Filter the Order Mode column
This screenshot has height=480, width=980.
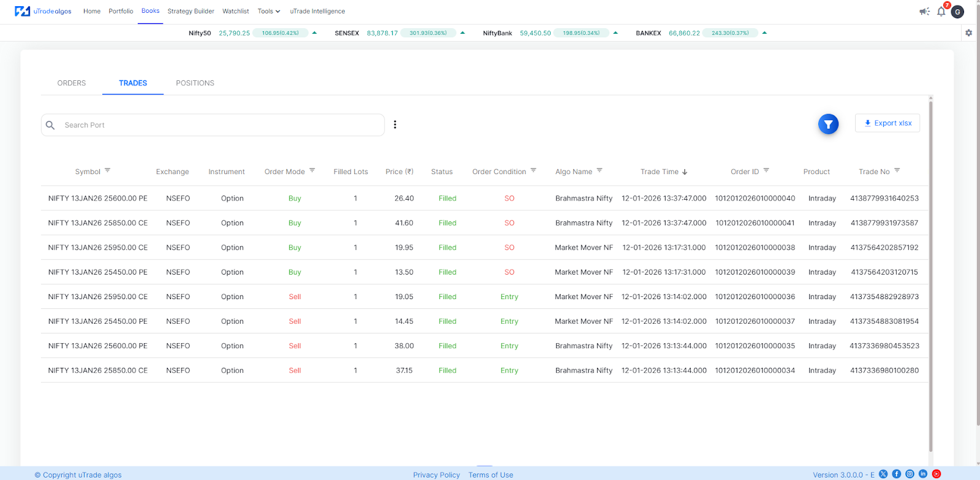click(x=312, y=170)
